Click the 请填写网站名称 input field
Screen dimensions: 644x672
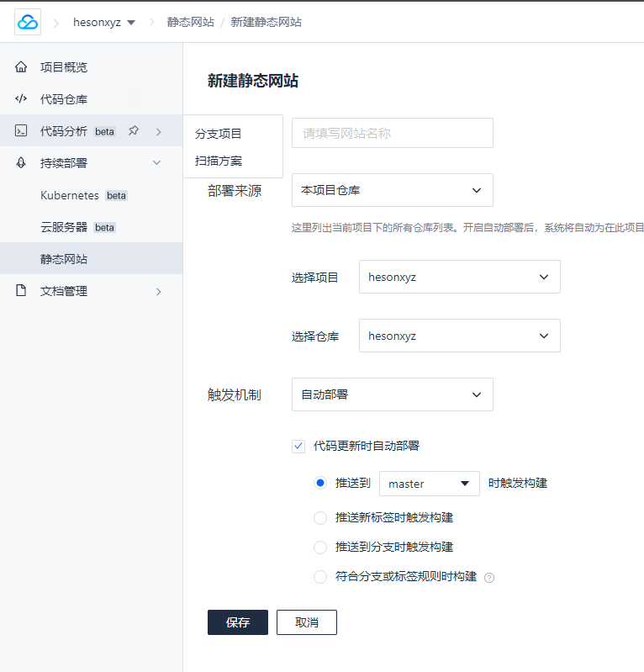click(393, 133)
